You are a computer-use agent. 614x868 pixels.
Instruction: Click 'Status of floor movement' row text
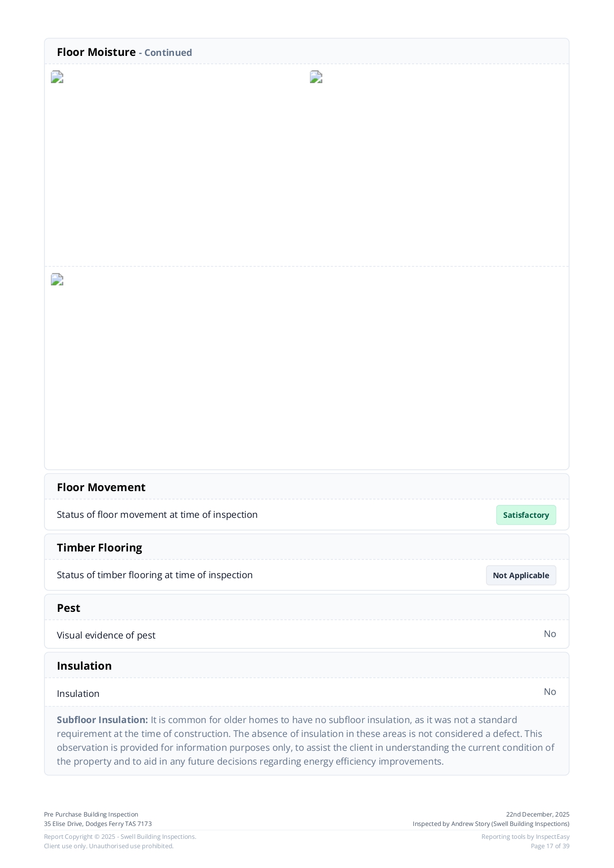157,514
